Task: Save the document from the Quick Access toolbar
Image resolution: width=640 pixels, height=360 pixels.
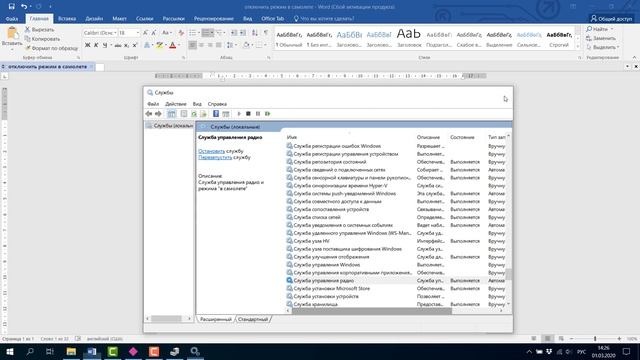Action: [x=11, y=6]
